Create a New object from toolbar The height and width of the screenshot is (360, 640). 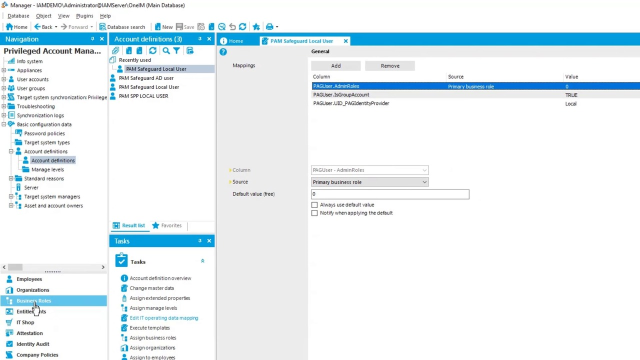point(163,27)
